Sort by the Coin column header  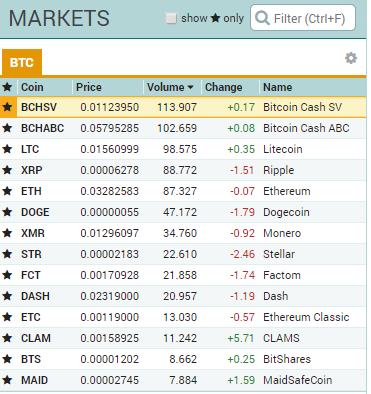point(32,87)
